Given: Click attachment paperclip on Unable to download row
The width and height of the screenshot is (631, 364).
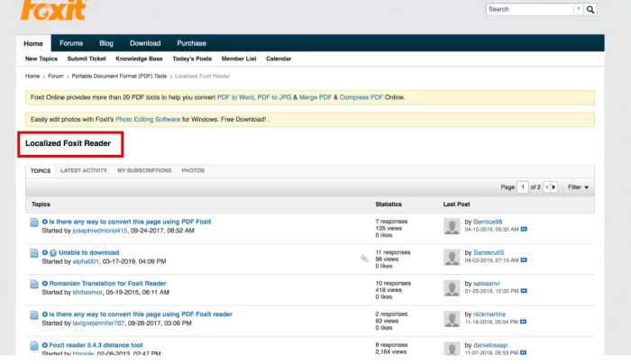Looking at the screenshot, I should [x=364, y=259].
